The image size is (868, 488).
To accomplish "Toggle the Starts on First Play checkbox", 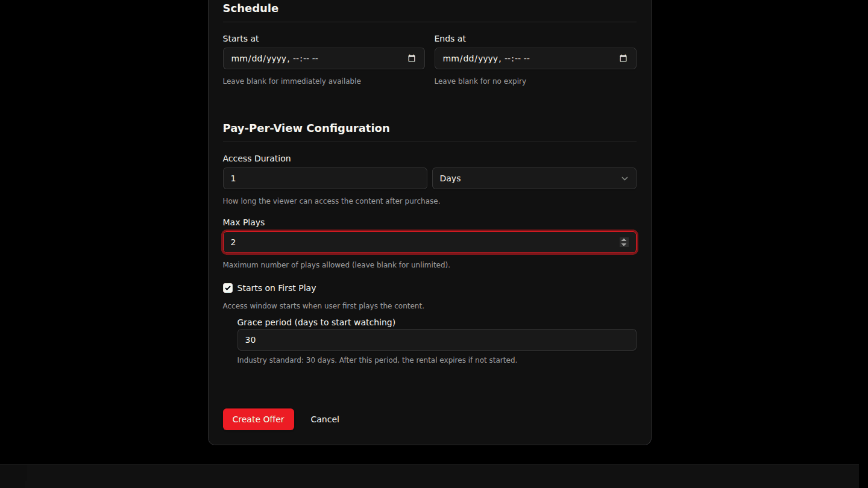I will (x=228, y=288).
